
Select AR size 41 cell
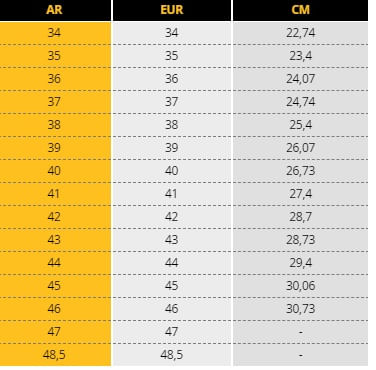click(55, 194)
